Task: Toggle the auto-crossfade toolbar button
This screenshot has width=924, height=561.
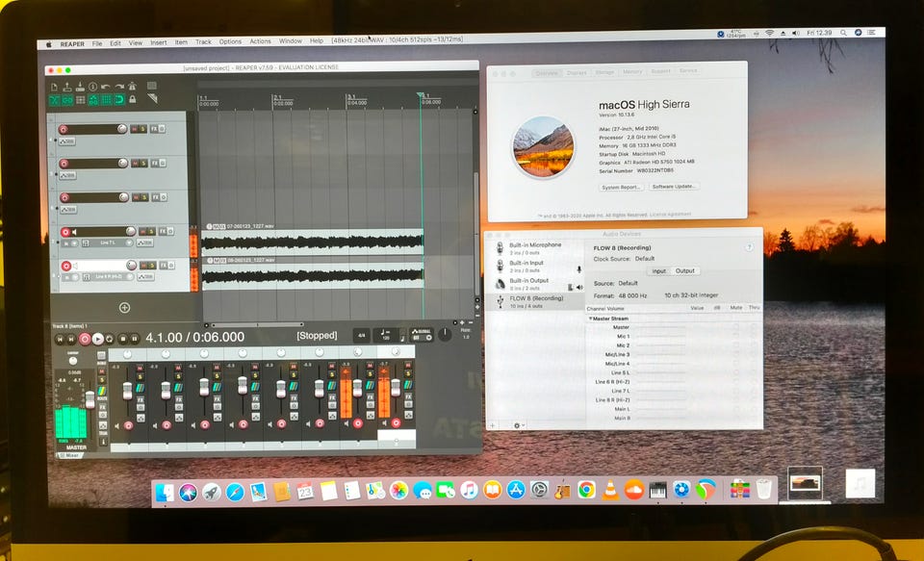Action: pos(55,100)
